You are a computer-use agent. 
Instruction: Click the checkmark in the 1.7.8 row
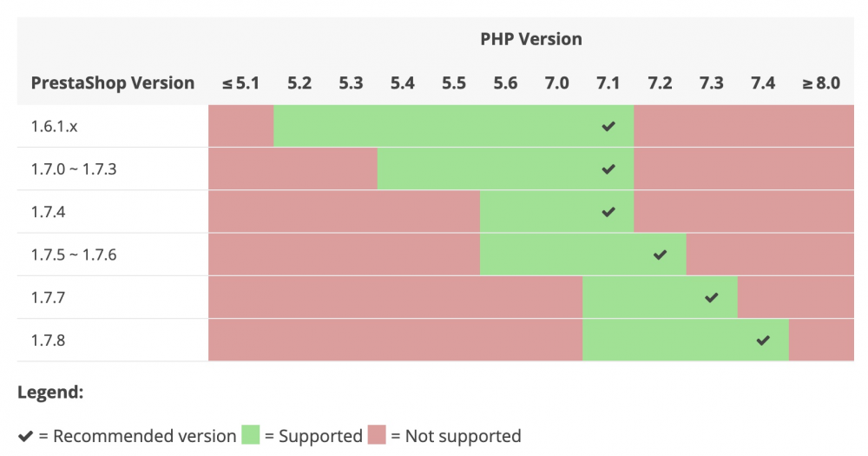763,340
